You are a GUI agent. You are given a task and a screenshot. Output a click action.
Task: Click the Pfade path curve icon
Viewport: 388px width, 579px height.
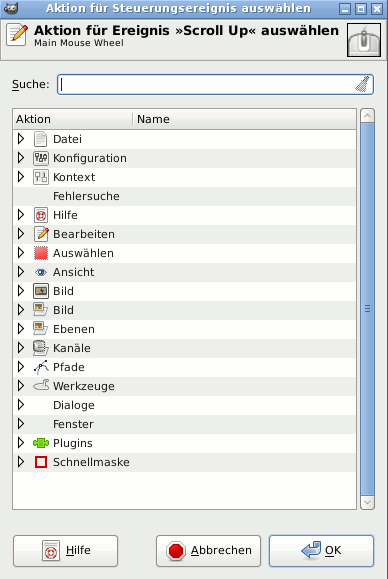41,367
